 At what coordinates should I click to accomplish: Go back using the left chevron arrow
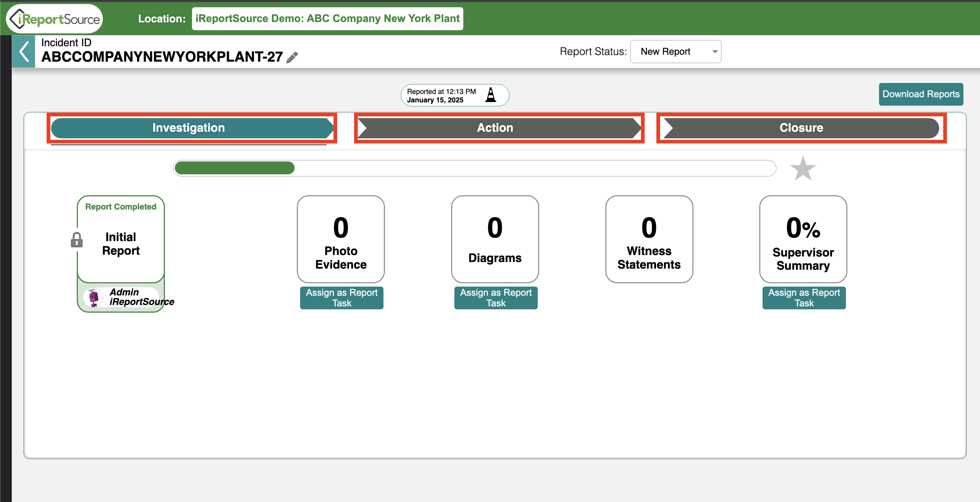coord(24,52)
